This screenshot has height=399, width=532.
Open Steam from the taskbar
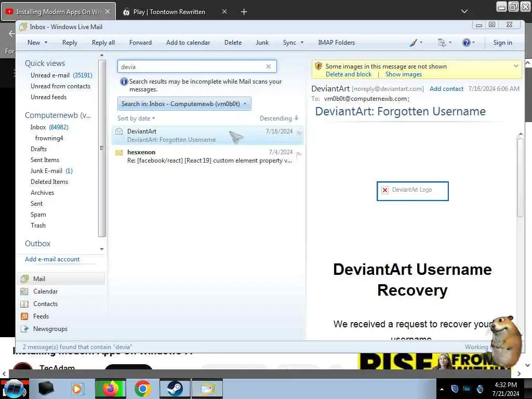(x=175, y=389)
